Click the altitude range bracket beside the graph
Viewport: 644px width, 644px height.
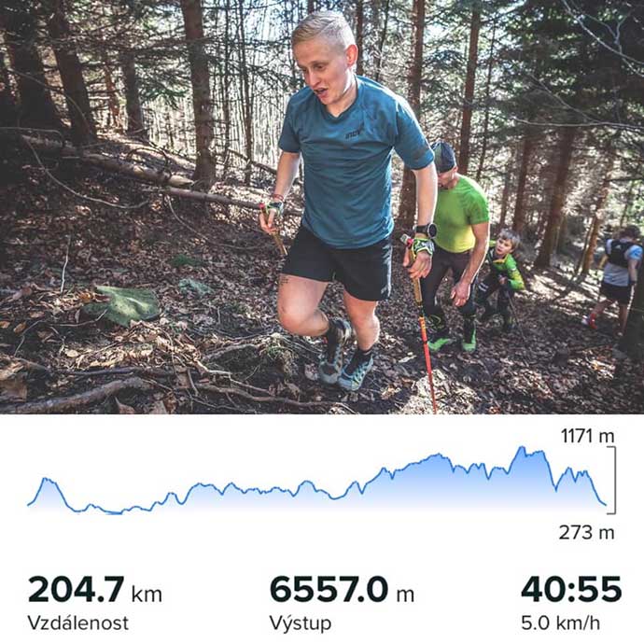[x=612, y=480]
